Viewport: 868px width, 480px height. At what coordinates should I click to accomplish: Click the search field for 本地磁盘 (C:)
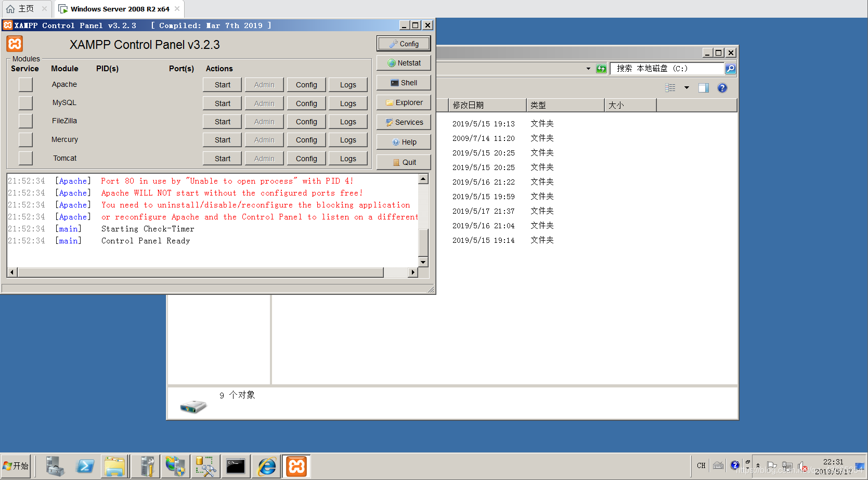[x=667, y=69]
